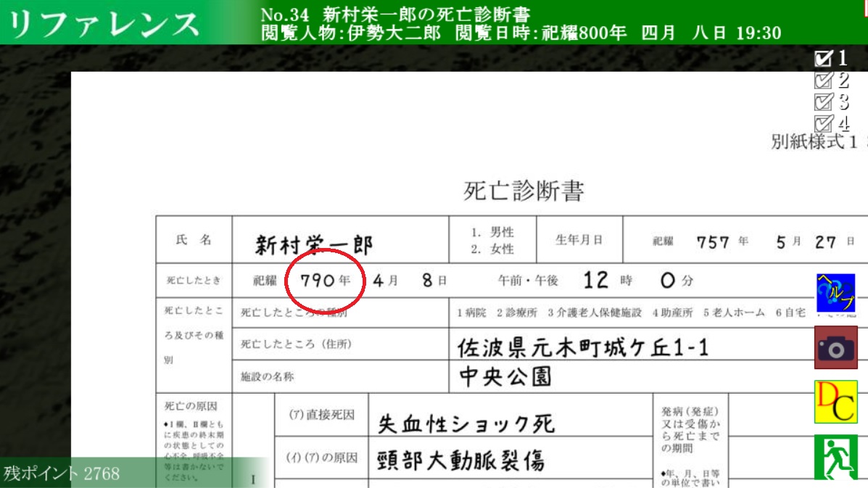Click the 2. 女性 gender option
The width and height of the screenshot is (868, 488).
pyautogui.click(x=492, y=249)
